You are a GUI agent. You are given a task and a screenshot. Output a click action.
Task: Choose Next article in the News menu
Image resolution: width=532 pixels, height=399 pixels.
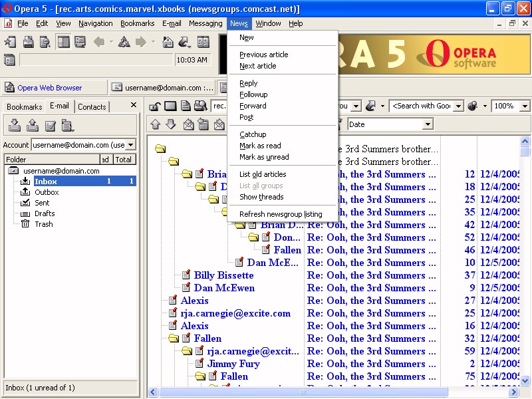point(258,66)
